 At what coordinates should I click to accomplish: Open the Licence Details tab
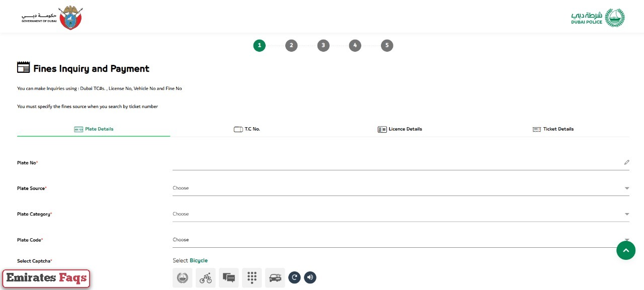(400, 129)
